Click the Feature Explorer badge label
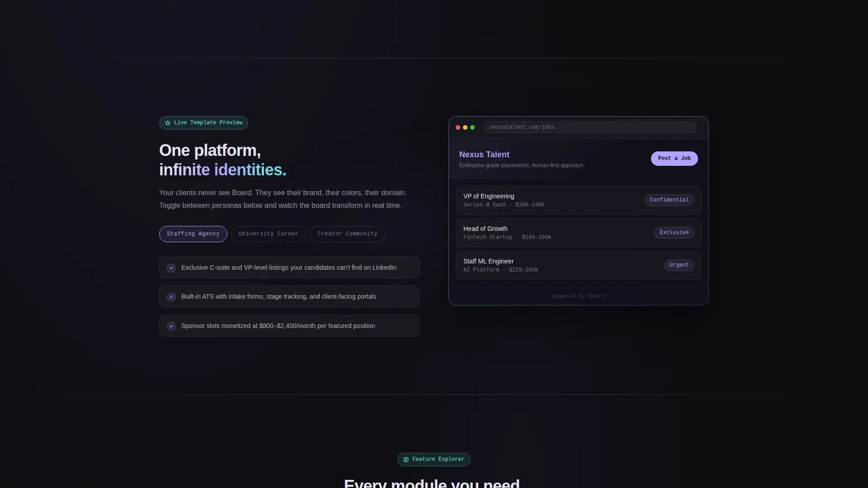The image size is (868, 488). [438, 460]
